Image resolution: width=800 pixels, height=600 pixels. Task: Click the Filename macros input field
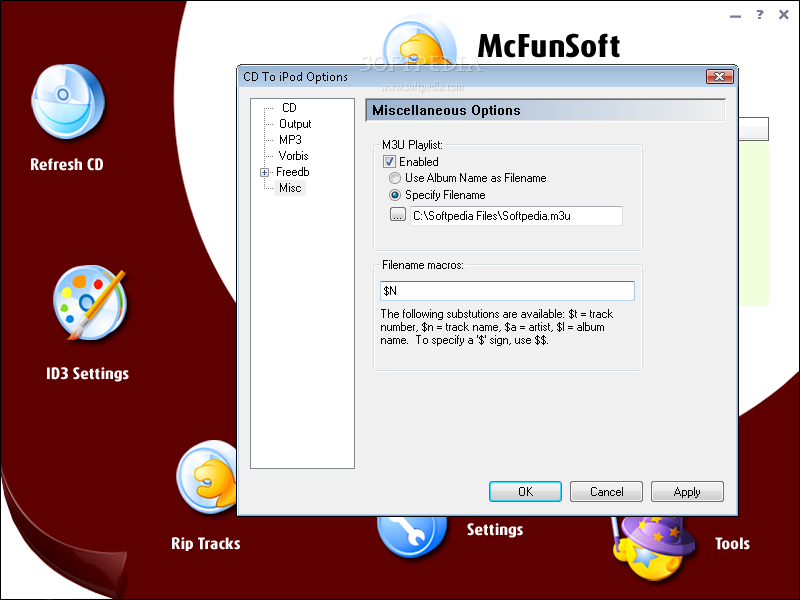[507, 291]
